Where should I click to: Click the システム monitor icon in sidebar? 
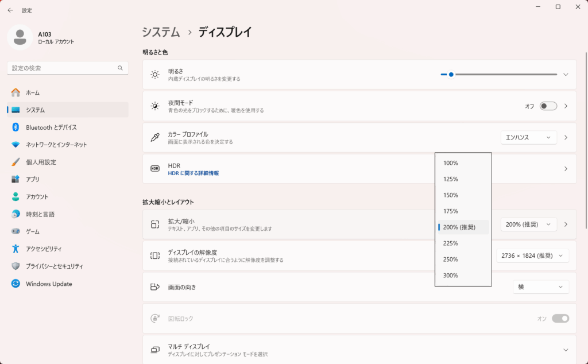click(16, 110)
